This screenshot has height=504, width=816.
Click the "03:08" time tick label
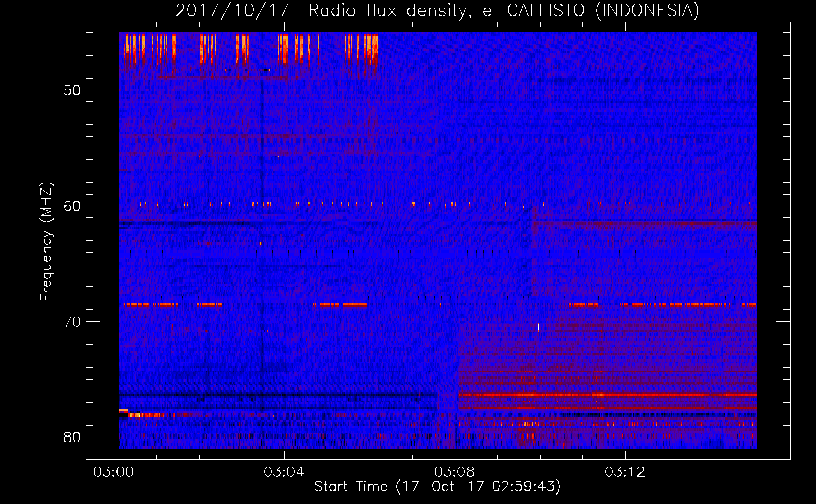(455, 472)
